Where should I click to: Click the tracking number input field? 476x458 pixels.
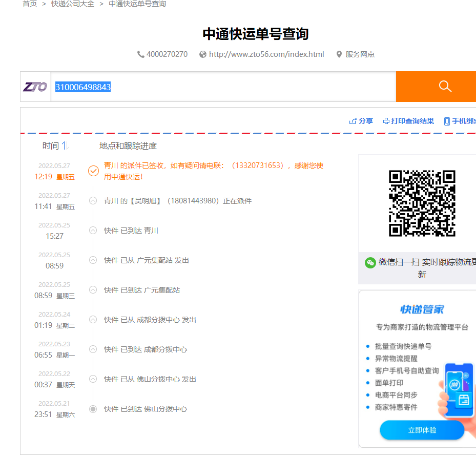[223, 87]
